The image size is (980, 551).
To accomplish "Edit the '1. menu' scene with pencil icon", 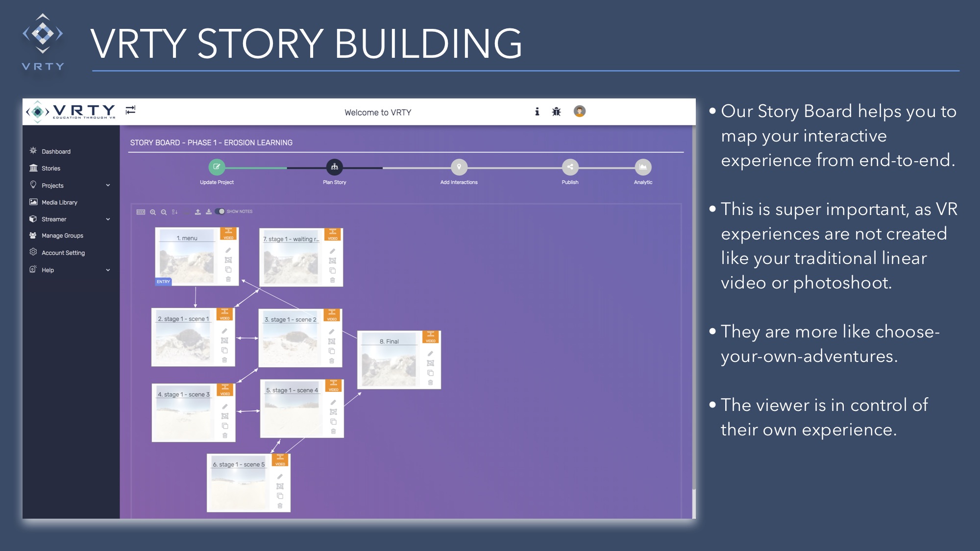I will click(228, 250).
